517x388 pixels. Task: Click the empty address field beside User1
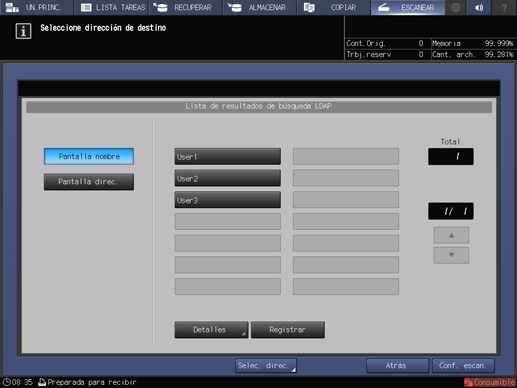pyautogui.click(x=346, y=157)
